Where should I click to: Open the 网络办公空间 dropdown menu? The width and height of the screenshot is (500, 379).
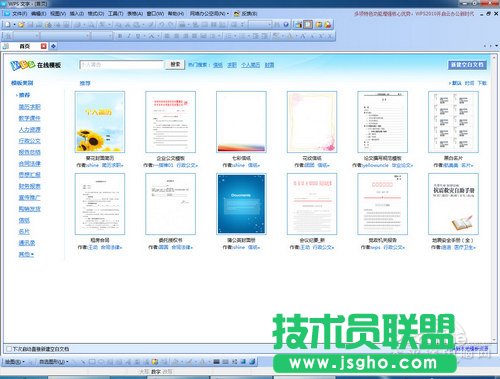pyautogui.click(x=209, y=14)
